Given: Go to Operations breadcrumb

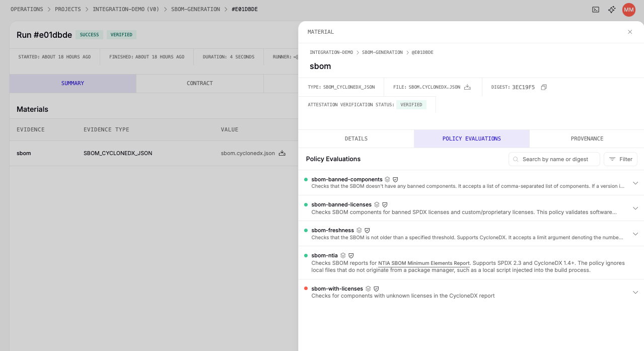Looking at the screenshot, I should 27,9.
